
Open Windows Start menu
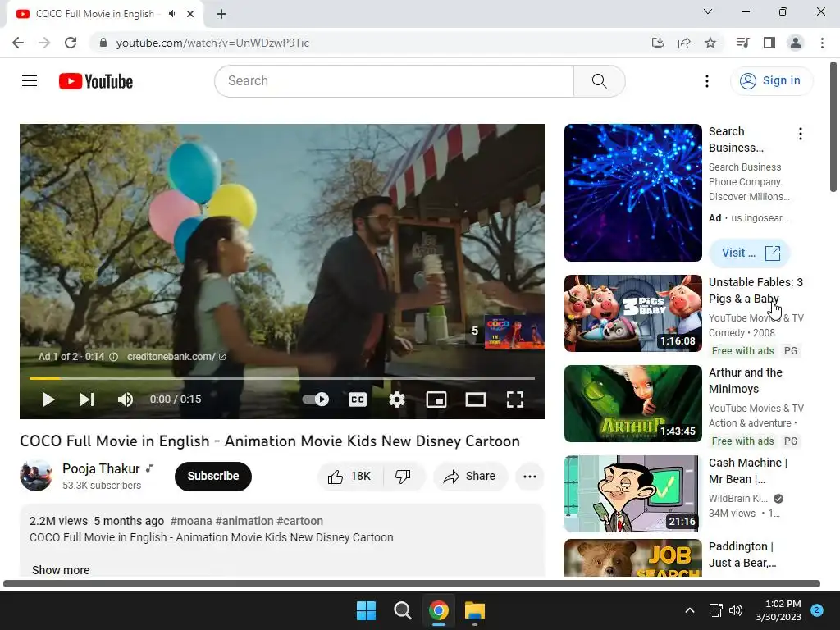pos(367,610)
